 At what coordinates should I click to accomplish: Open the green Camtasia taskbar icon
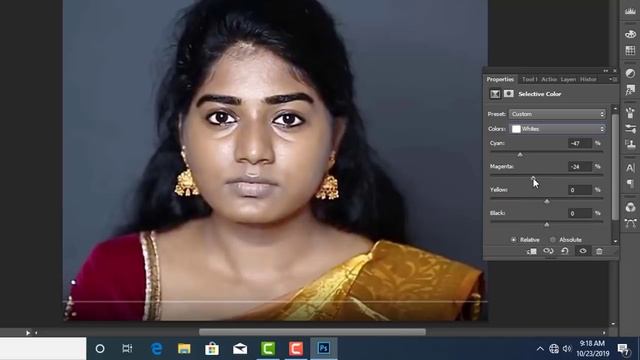(268, 349)
